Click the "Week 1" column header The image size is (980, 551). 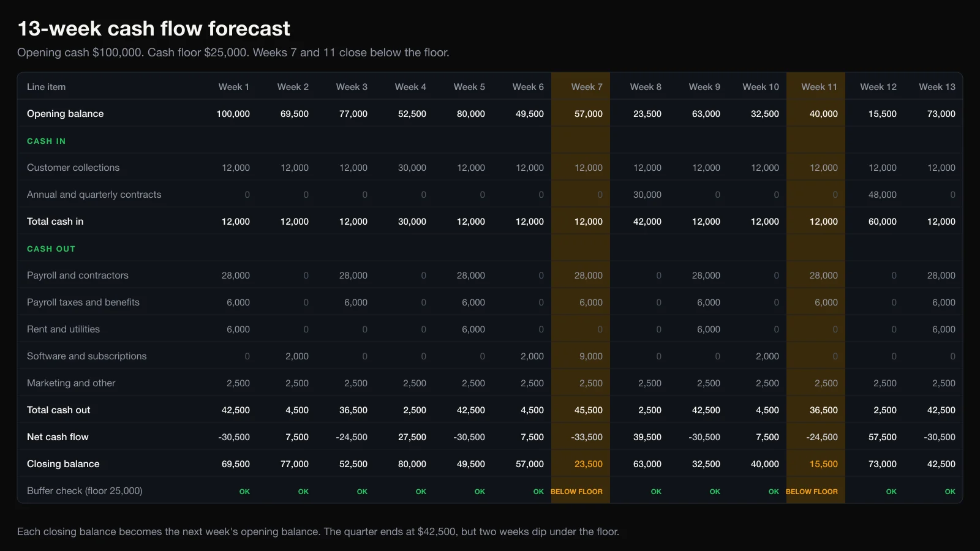pyautogui.click(x=234, y=87)
